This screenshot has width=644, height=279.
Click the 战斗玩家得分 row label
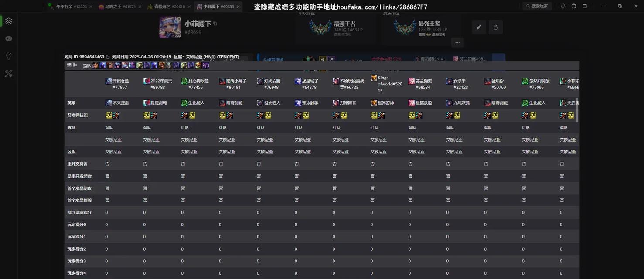(79, 212)
